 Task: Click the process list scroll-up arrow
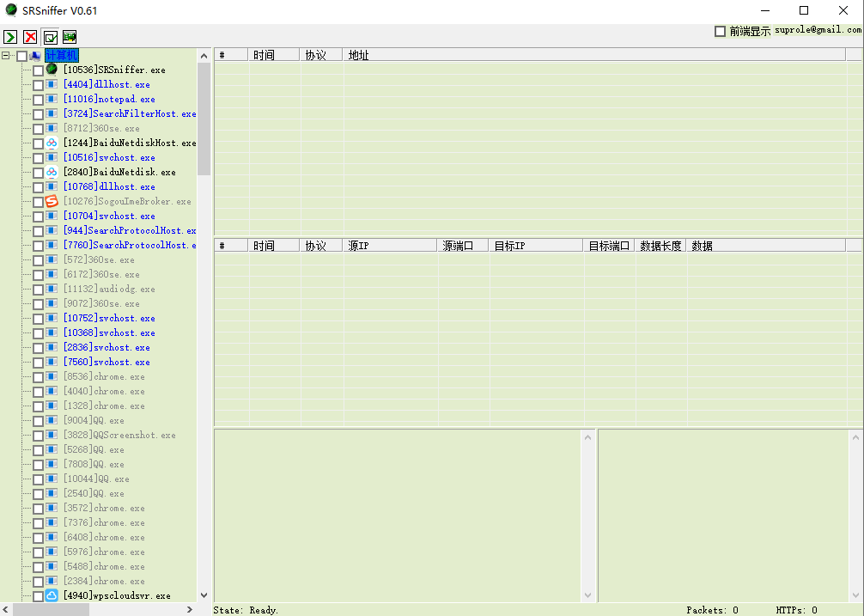[204, 56]
